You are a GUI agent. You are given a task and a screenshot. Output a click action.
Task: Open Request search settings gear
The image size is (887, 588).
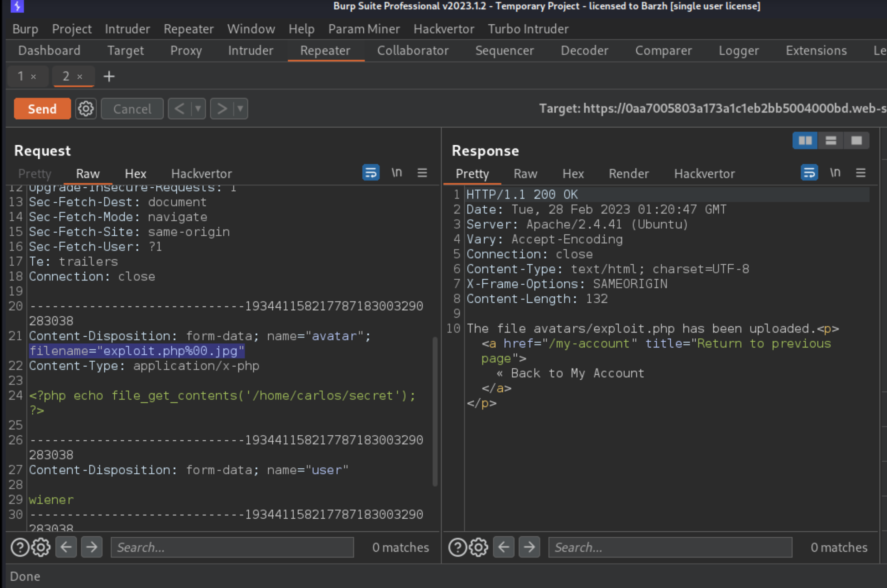tap(41, 547)
